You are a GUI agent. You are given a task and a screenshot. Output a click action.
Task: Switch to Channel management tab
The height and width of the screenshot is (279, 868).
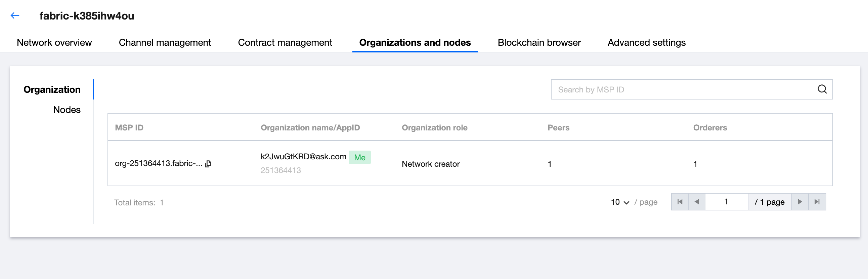click(165, 42)
